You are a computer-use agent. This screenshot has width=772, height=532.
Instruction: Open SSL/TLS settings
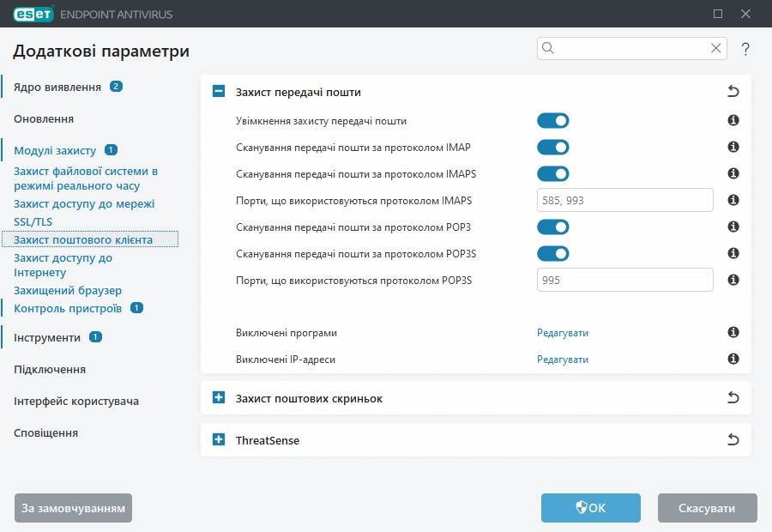point(33,221)
